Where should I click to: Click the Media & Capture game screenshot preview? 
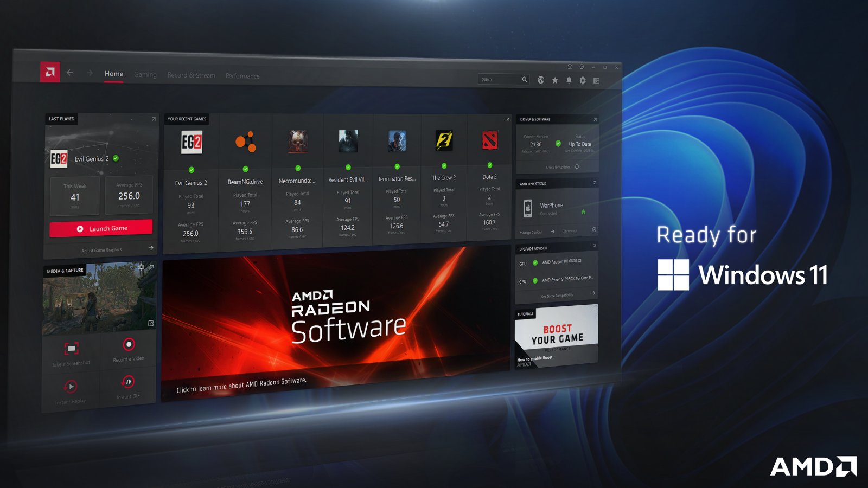(99, 298)
